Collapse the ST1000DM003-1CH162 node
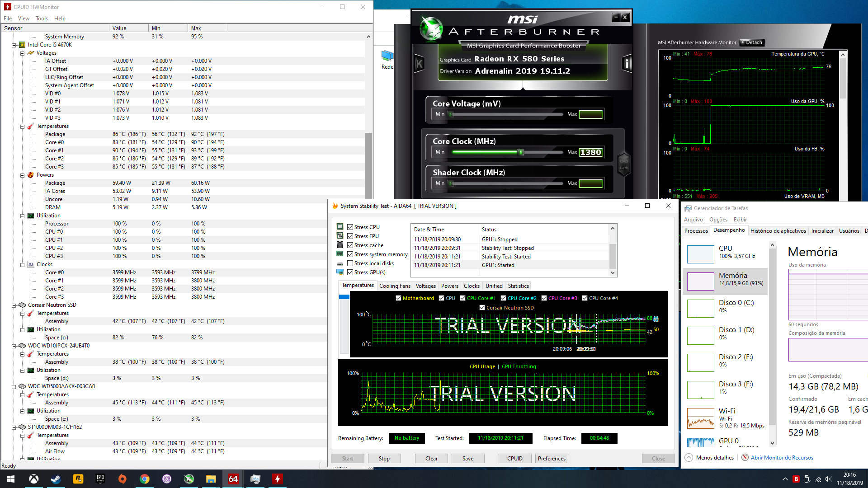 (14, 427)
